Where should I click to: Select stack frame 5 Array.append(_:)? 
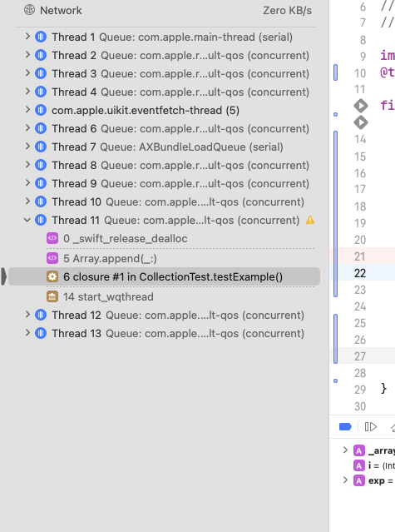(180, 259)
